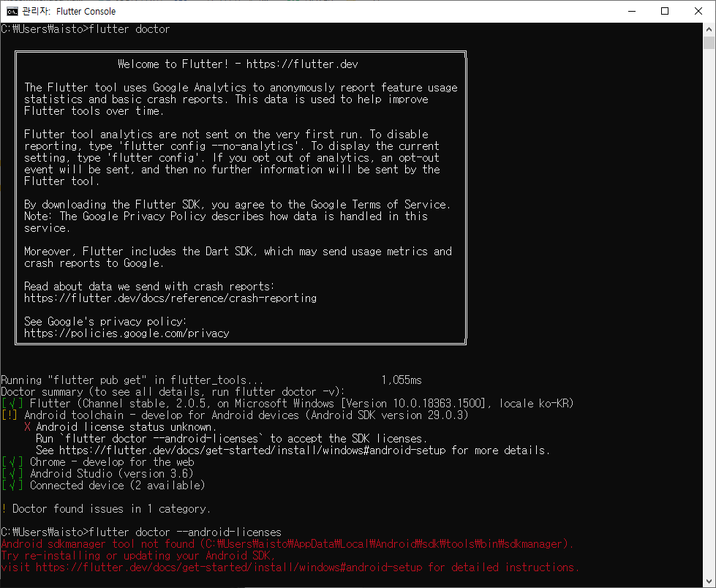
Task: Click the windows#android-setup URL in white text
Action: tap(252, 450)
